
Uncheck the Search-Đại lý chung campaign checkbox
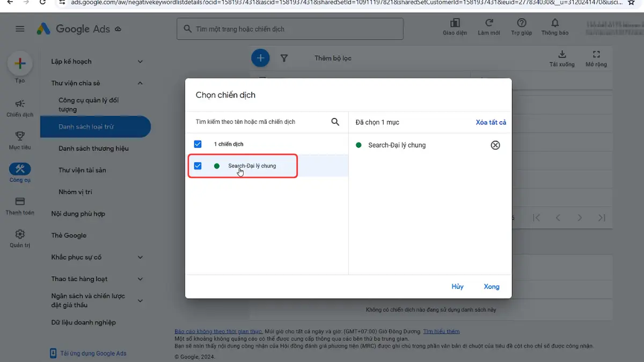pos(197,166)
